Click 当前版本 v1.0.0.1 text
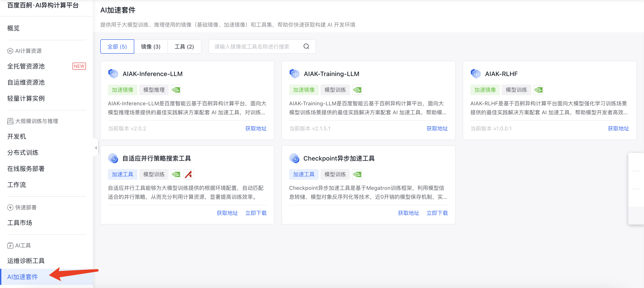Screen dimensions: 644x288 491,129
